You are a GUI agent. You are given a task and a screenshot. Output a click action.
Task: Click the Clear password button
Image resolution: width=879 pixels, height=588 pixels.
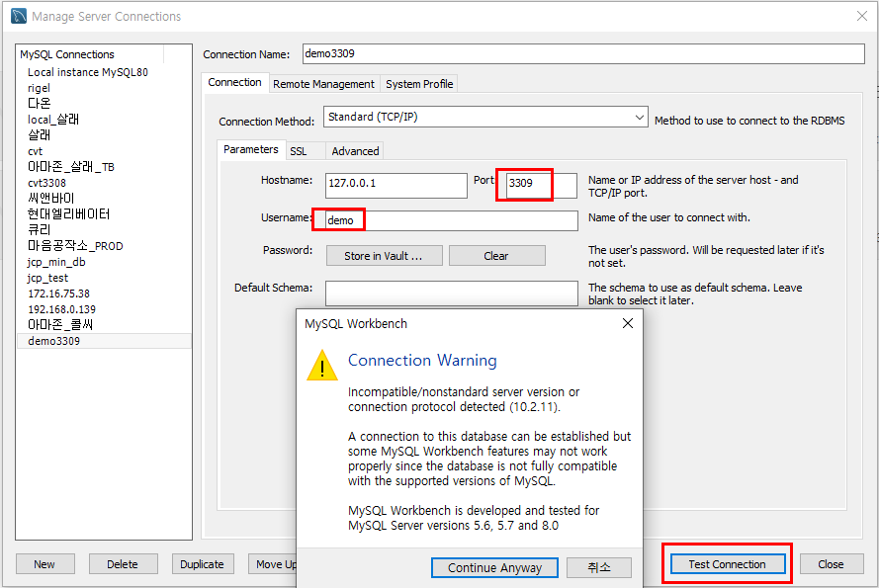click(496, 256)
